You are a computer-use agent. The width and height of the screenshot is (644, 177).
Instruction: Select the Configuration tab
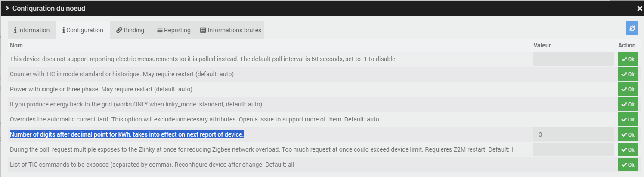[83, 30]
